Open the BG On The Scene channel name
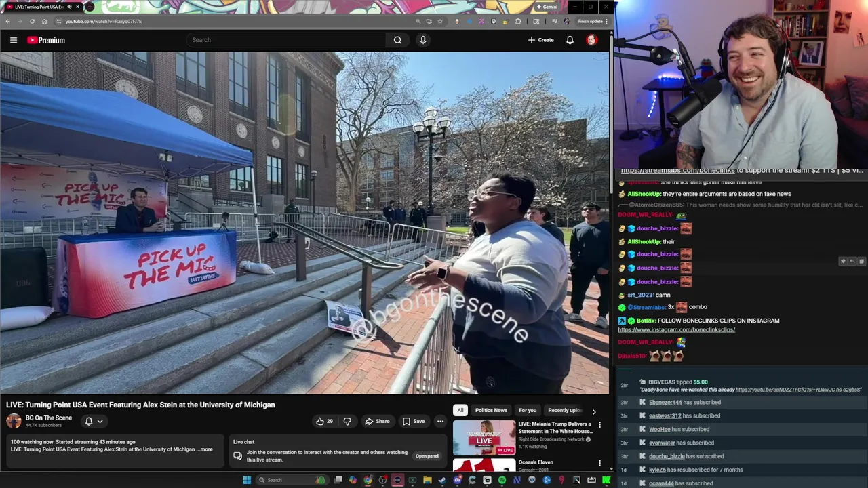Screen dimensions: 868x488 click(49, 418)
